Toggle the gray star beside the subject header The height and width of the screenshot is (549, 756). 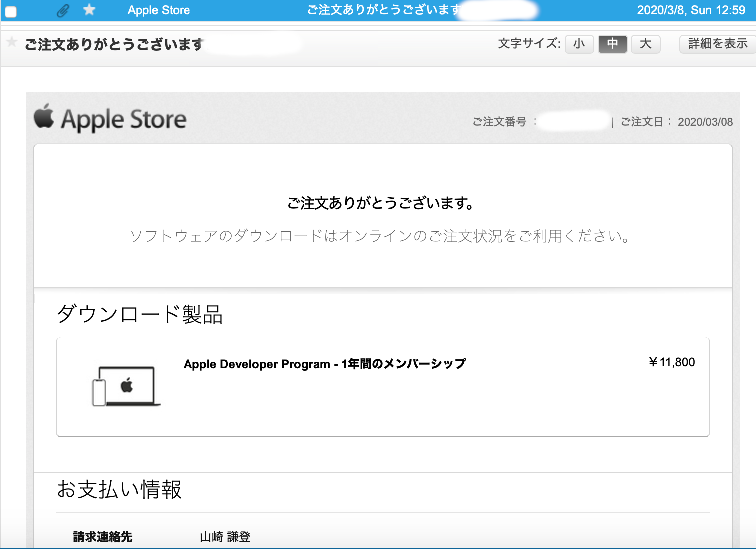[12, 42]
